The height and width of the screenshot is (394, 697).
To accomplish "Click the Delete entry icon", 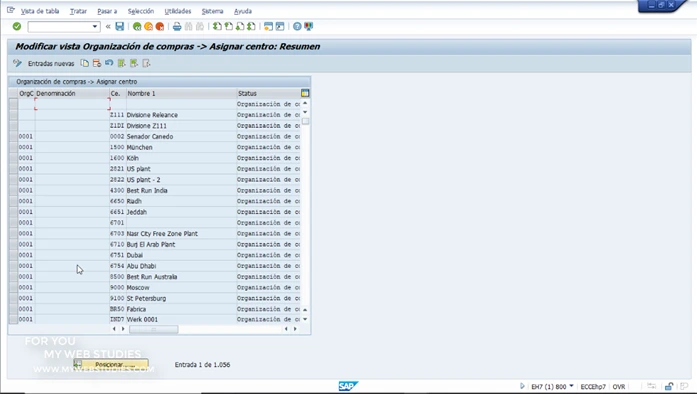I will point(96,63).
